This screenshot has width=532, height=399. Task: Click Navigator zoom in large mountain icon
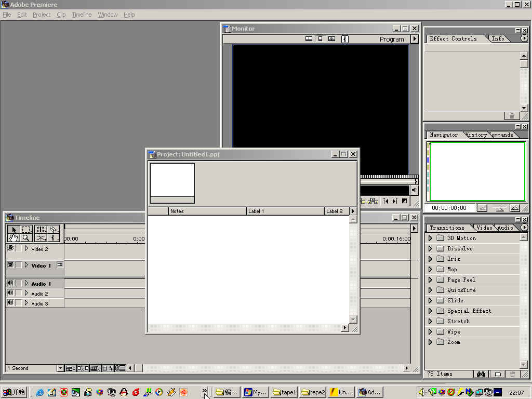(x=515, y=208)
